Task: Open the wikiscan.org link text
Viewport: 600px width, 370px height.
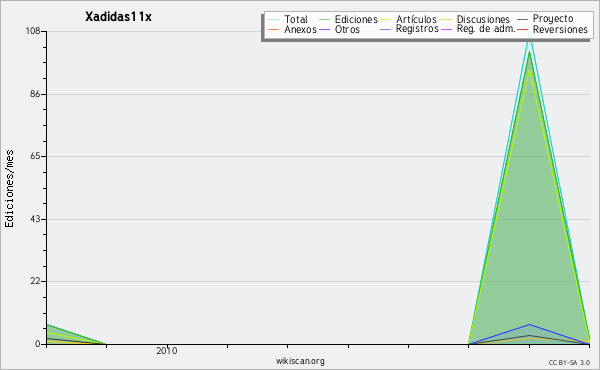Action: click(300, 361)
